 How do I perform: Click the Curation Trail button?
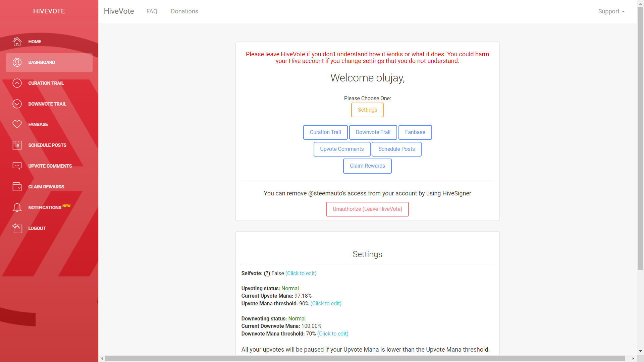point(325,132)
